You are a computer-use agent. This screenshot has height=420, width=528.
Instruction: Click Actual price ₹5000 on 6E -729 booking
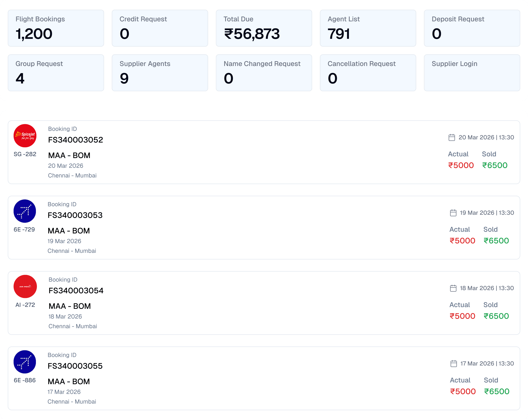(462, 241)
